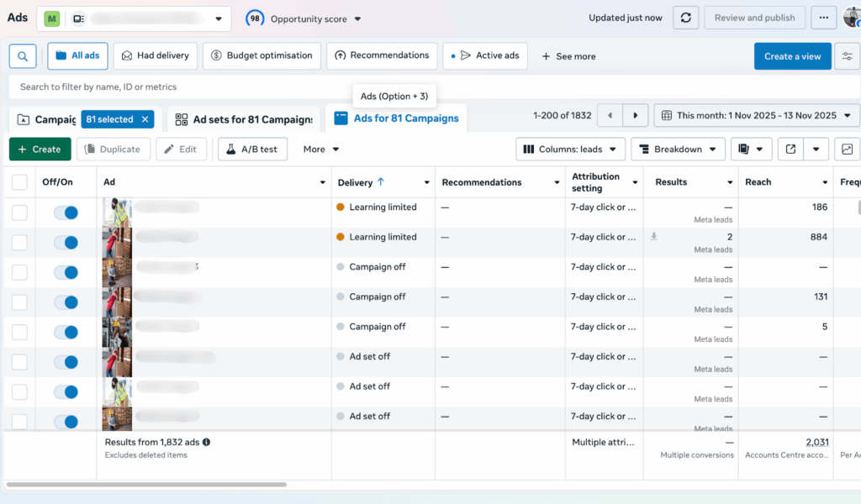Open the three-dots more options menu

pos(824,18)
